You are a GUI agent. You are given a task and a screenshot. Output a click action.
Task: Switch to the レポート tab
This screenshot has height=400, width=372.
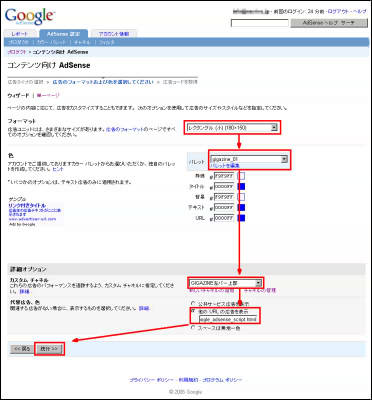(20, 34)
